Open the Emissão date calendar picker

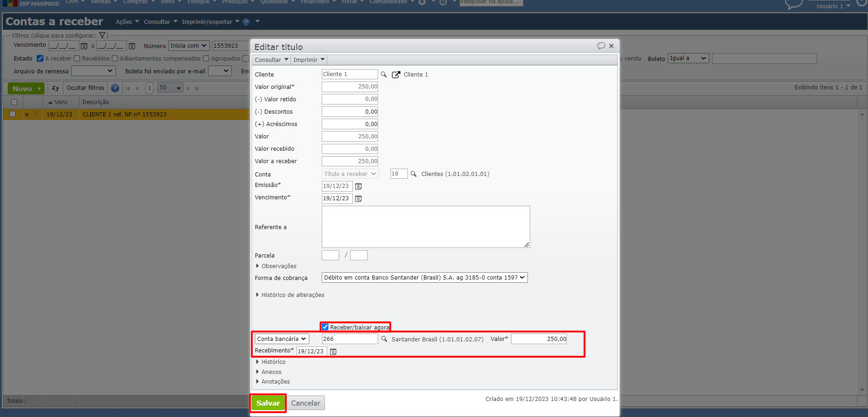(x=358, y=187)
